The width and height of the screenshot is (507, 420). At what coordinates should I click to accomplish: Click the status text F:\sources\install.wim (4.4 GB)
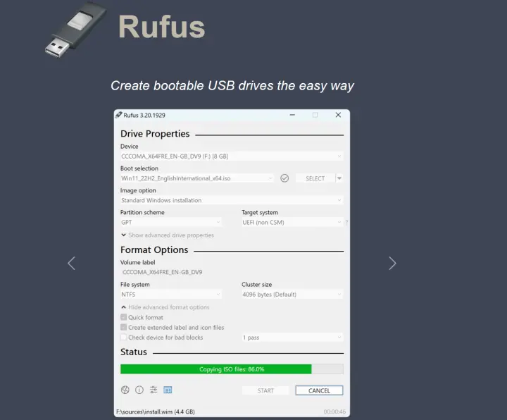(156, 412)
